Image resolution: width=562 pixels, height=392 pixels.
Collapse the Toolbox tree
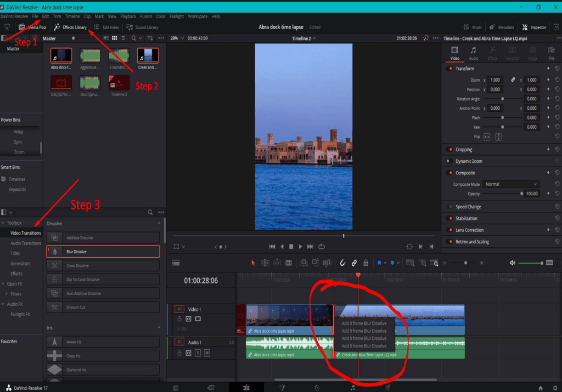tap(3, 223)
